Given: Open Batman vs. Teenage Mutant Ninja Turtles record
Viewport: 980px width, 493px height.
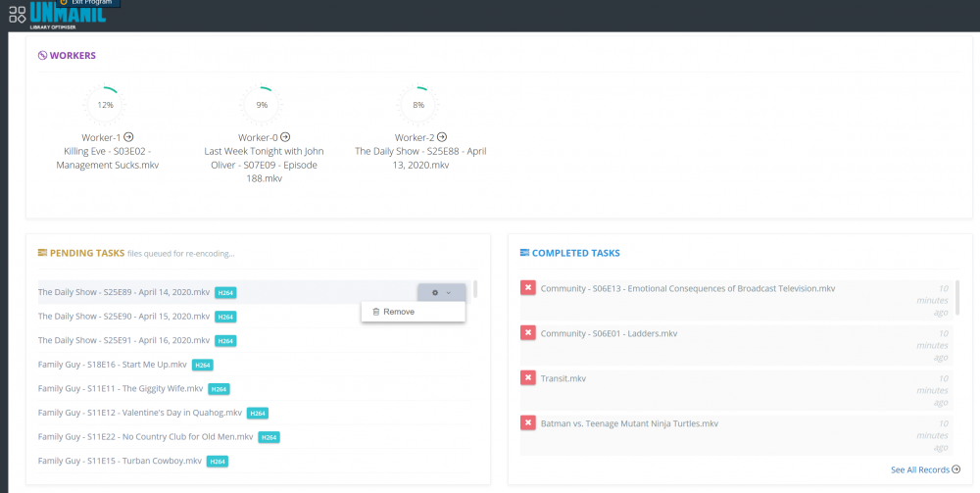Looking at the screenshot, I should click(629, 423).
